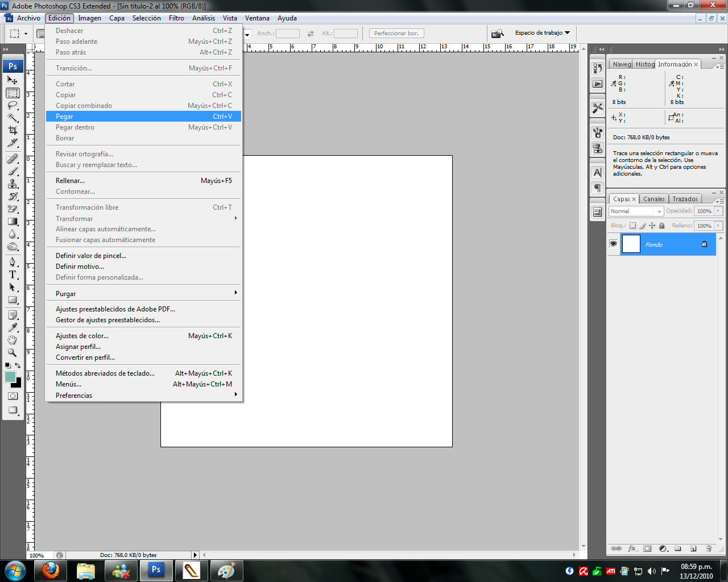Open the Actions panel icon
This screenshot has width=728, height=582.
click(597, 84)
